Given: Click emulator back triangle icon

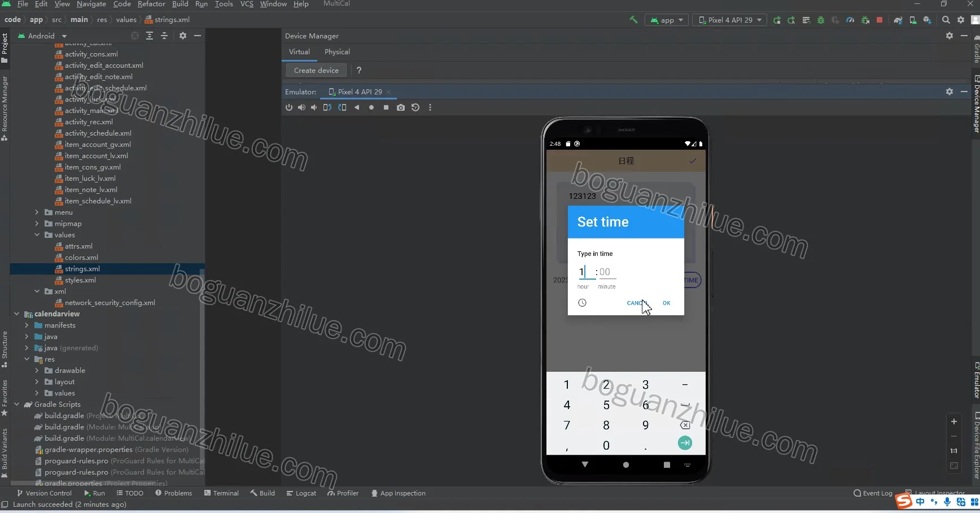Looking at the screenshot, I should pyautogui.click(x=357, y=107).
